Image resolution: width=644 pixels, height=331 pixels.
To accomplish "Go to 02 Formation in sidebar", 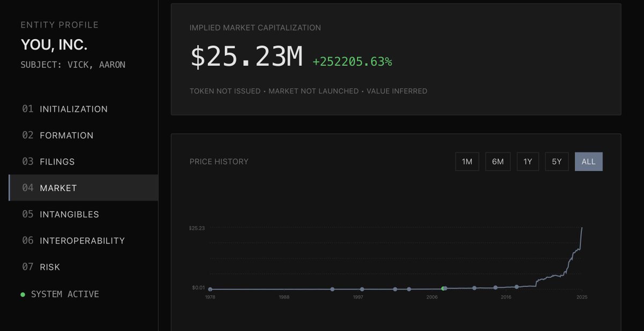I will coord(83,135).
